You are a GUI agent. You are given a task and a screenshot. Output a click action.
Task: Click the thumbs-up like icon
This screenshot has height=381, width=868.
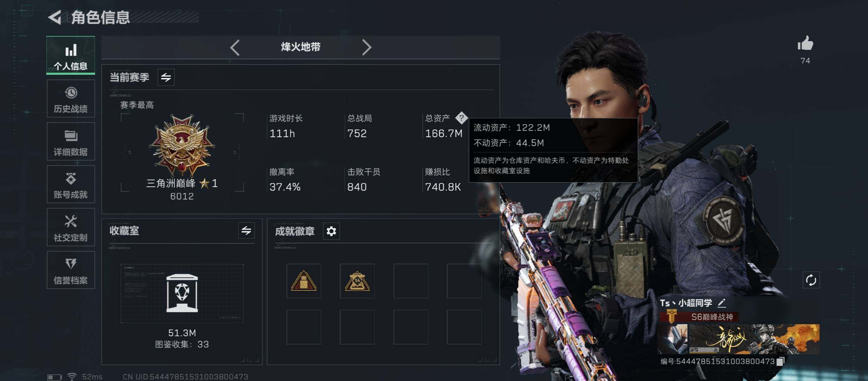click(x=805, y=44)
